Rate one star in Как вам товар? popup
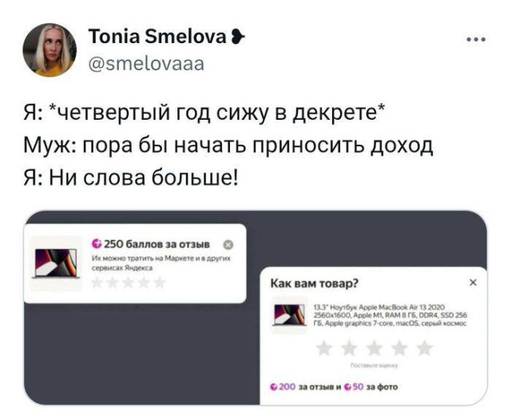The height and width of the screenshot is (420, 511). tap(325, 347)
